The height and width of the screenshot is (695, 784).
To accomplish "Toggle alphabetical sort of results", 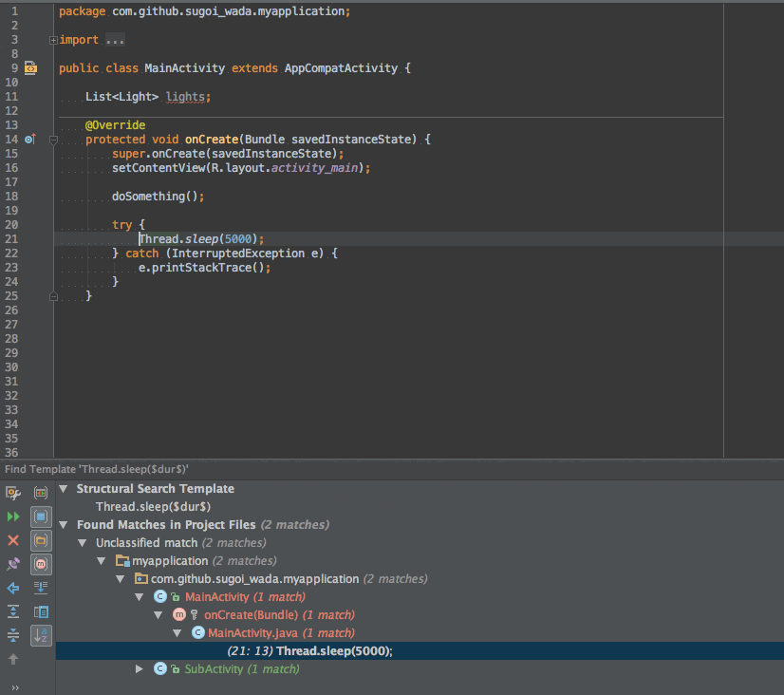I will click(x=41, y=635).
